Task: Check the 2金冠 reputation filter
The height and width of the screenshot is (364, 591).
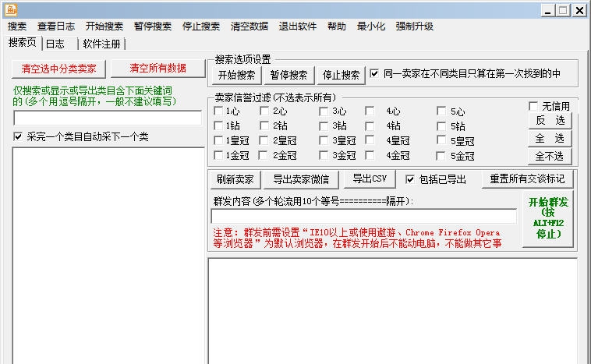Action: (x=263, y=155)
